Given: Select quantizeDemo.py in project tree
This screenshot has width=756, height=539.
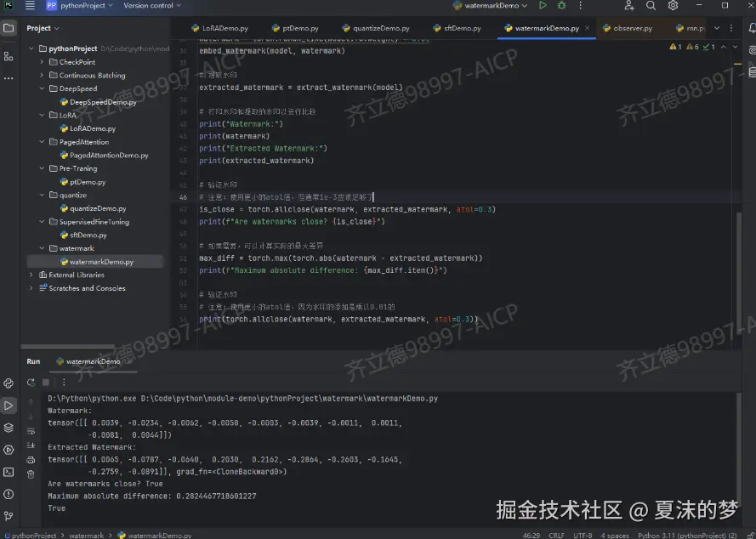Looking at the screenshot, I should coord(93,208).
